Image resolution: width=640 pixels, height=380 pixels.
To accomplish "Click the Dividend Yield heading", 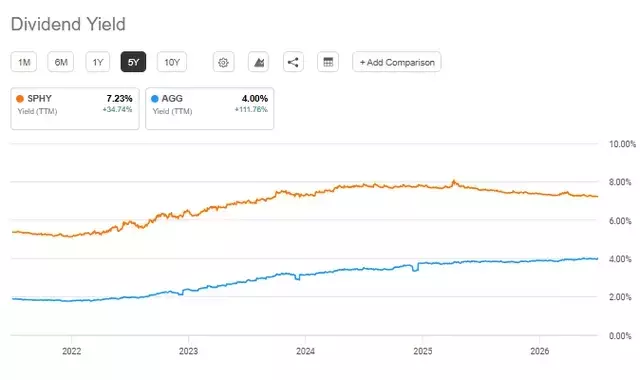I will click(68, 24).
